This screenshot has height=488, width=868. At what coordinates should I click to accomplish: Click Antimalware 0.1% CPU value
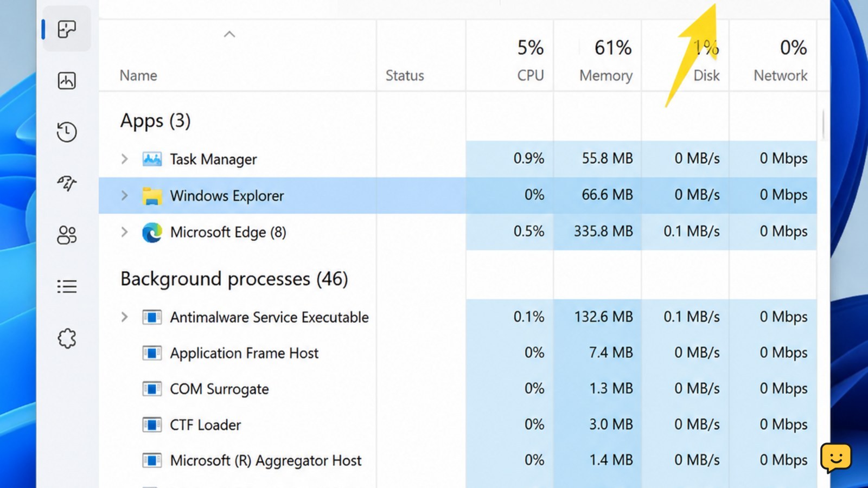click(528, 317)
